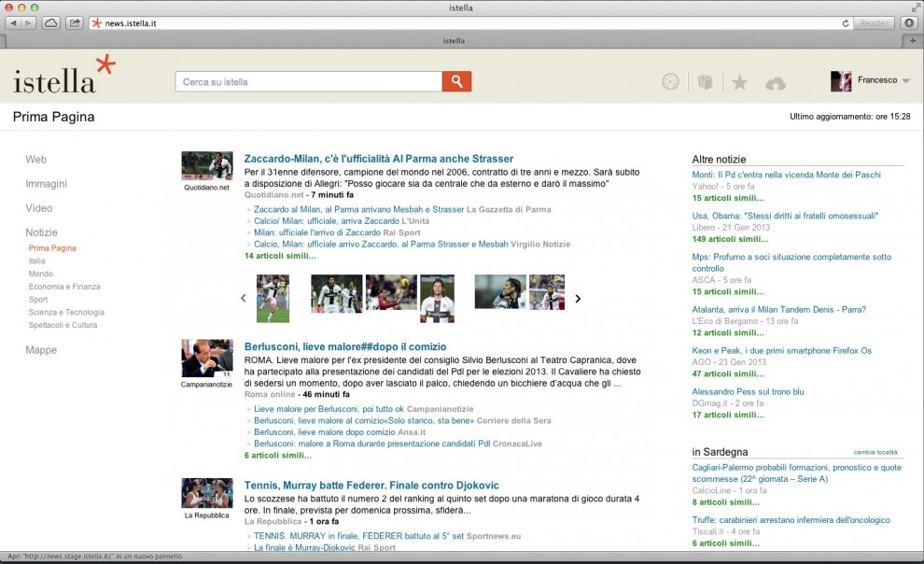Click 149 articoli simili link

[730, 239]
